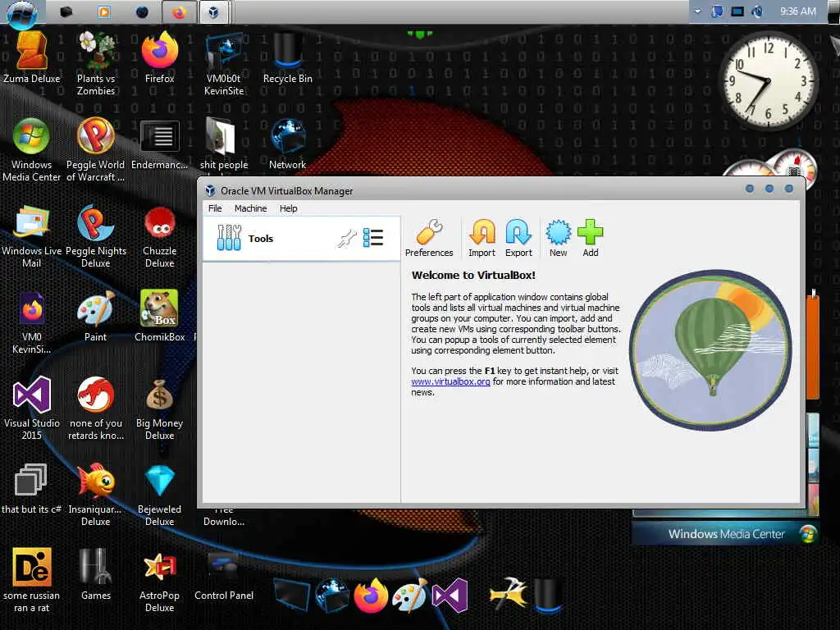Viewport: 840px width, 630px height.
Task: Select the 'shit people' folder icon
Action: 224,144
